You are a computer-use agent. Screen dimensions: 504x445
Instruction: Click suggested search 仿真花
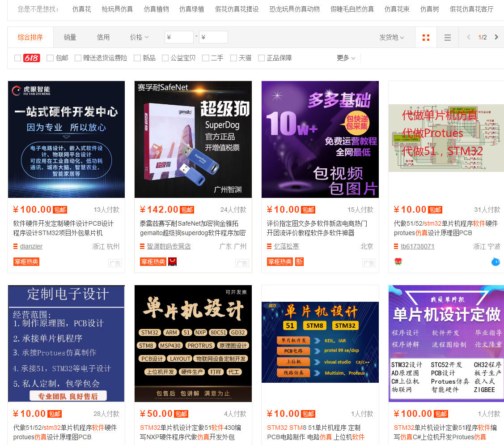82,9
